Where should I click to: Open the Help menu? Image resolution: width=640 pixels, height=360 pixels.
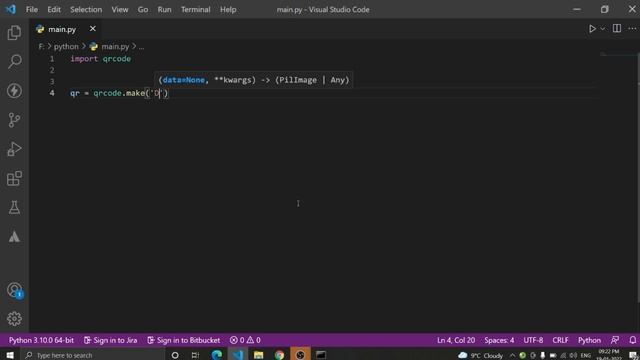[x=228, y=9]
